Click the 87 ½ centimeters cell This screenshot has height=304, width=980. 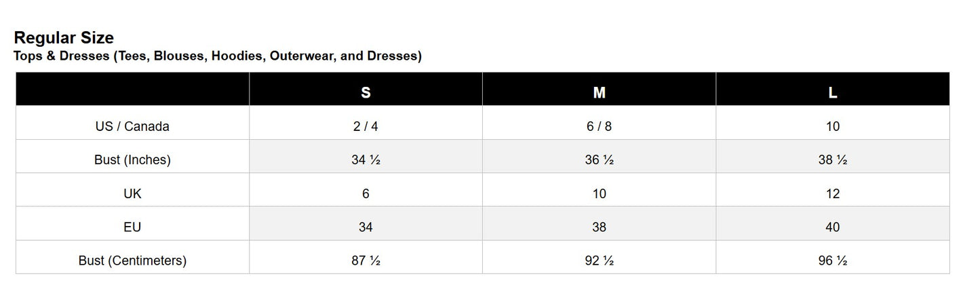tap(366, 261)
